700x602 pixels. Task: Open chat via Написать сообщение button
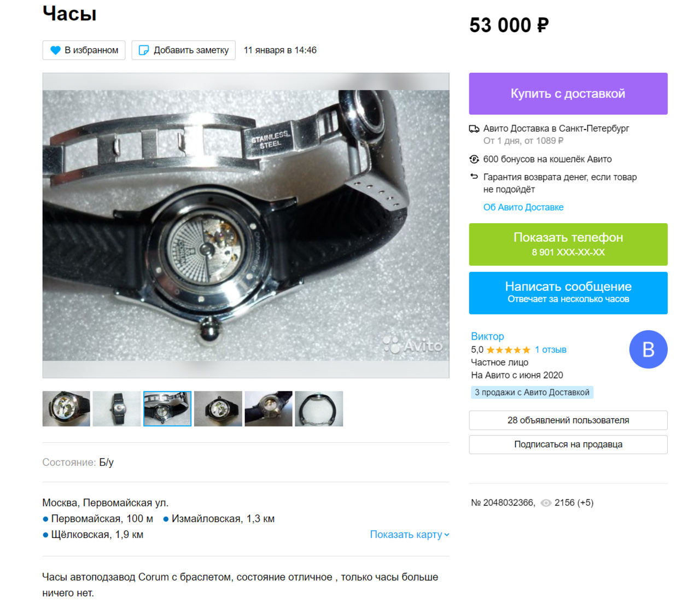tap(568, 293)
